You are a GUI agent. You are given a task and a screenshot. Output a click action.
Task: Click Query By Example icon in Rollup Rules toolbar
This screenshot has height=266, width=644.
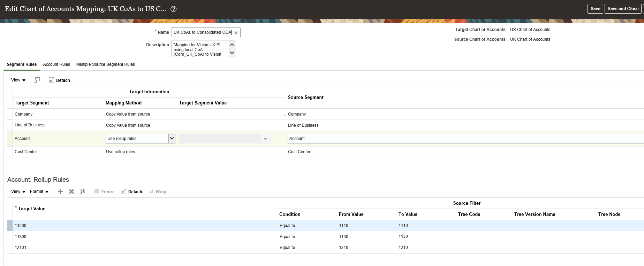tap(83, 191)
